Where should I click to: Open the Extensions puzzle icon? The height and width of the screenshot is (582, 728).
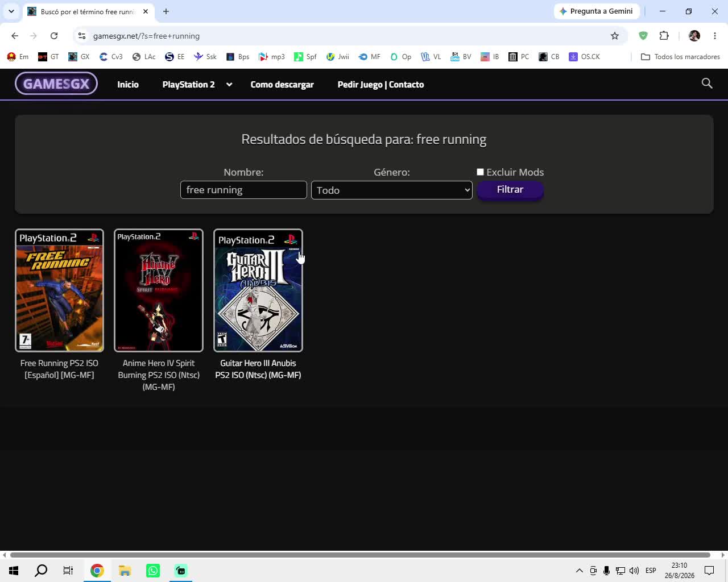coord(664,35)
